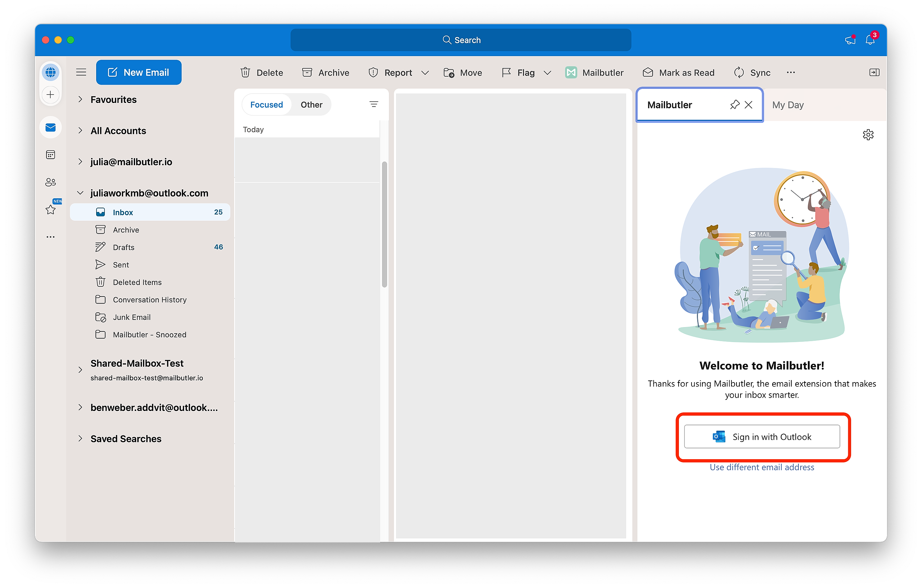Open the Mail view icon
Screen dimensions: 922x588
tap(50, 127)
